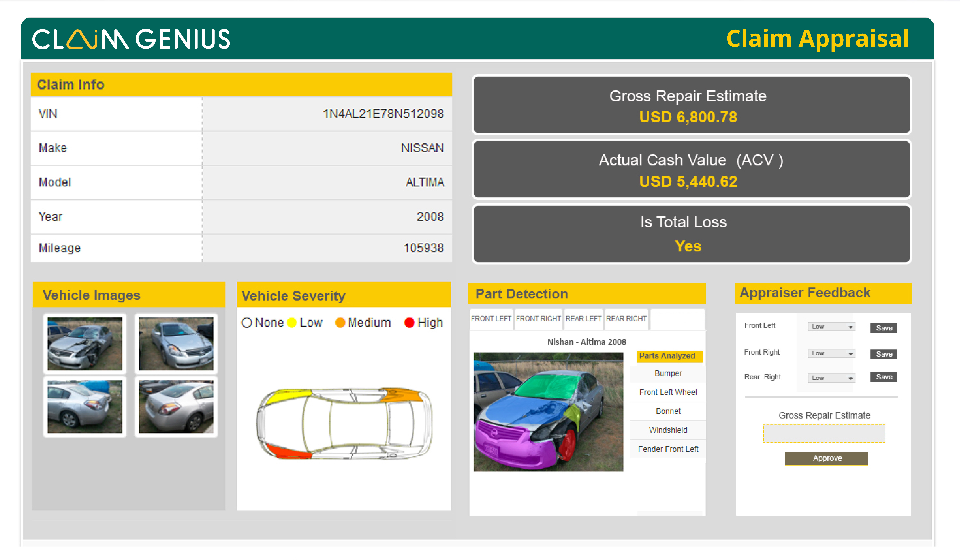
Task: Open the damaged front-left vehicle thumbnail
Action: [x=85, y=344]
